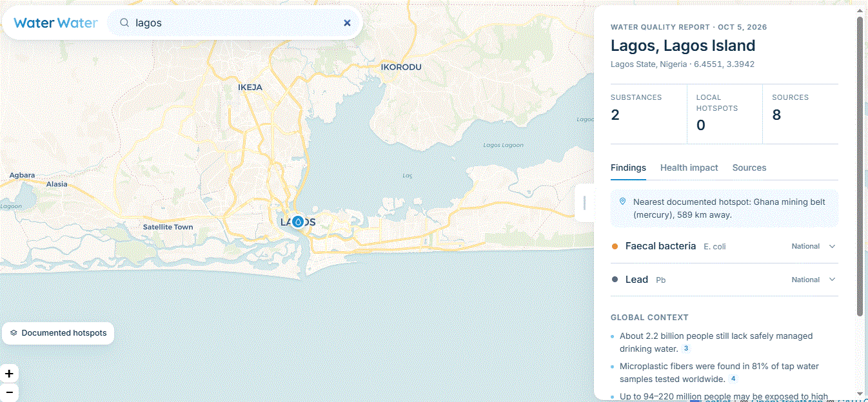This screenshot has width=868, height=402.
Task: Expand the Lead finding chevron
Action: [832, 280]
